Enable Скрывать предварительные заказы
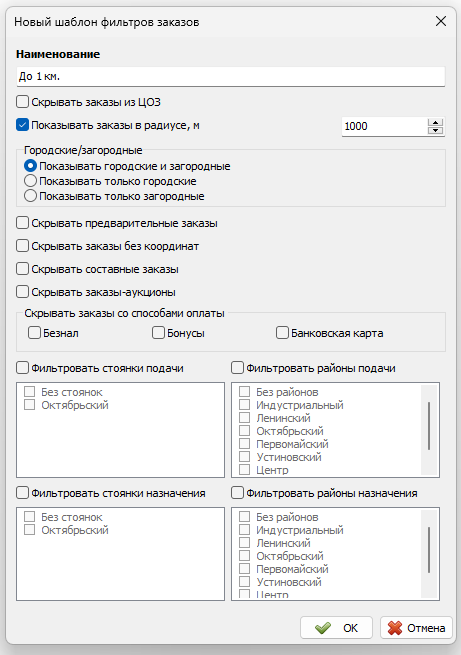Viewport: 461px width, 655px height. (x=23, y=223)
